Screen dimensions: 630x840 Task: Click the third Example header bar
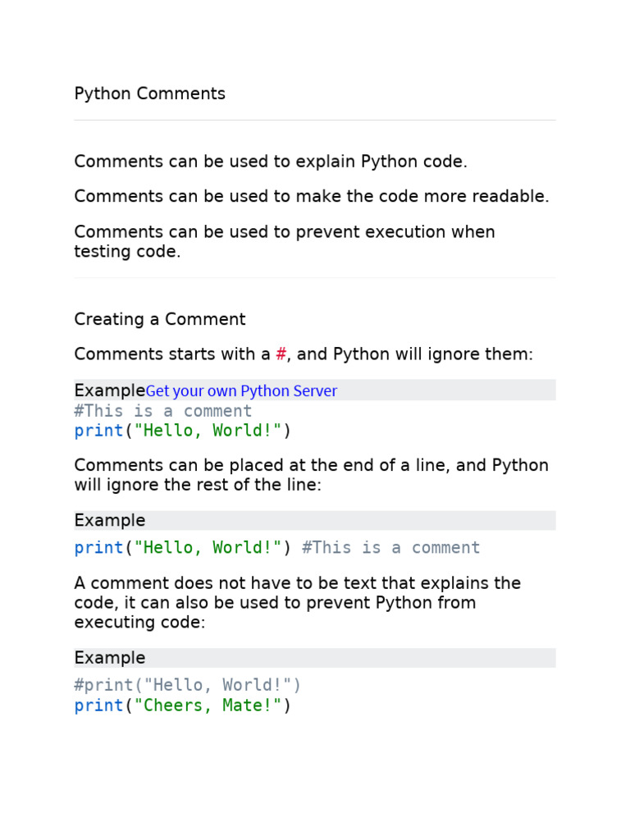pyautogui.click(x=314, y=658)
